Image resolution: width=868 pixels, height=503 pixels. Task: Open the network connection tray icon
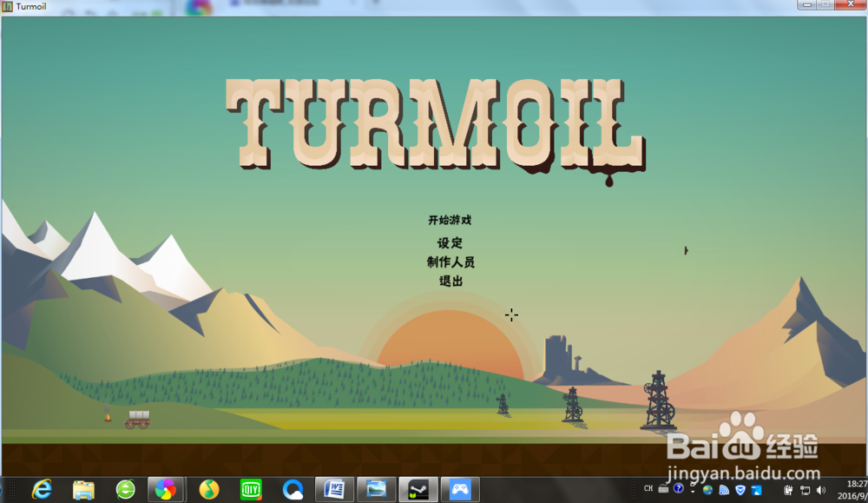pyautogui.click(x=805, y=490)
